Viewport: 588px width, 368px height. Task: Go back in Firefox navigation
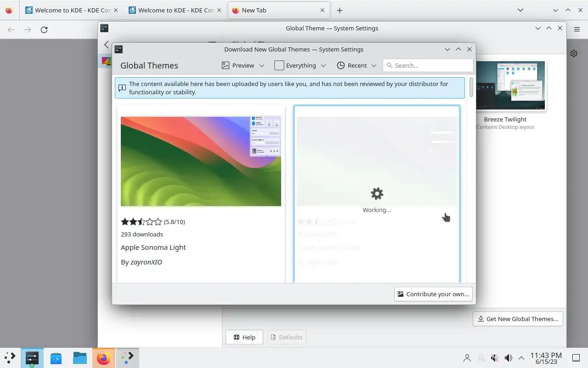(x=11, y=29)
